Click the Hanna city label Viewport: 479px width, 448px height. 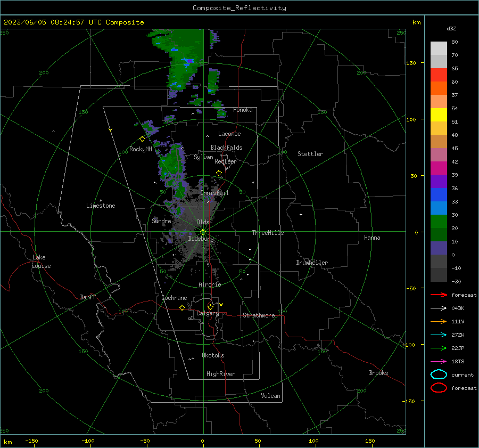point(372,238)
